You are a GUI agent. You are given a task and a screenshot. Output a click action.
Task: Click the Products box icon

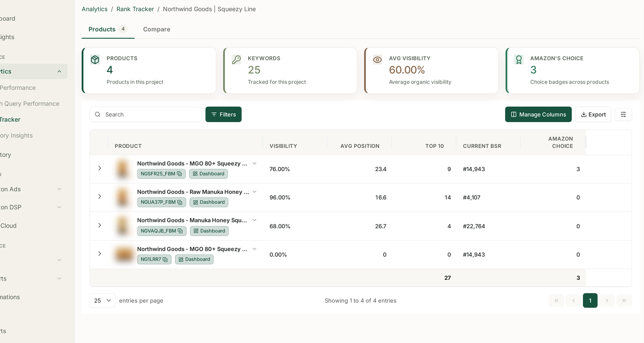click(95, 60)
